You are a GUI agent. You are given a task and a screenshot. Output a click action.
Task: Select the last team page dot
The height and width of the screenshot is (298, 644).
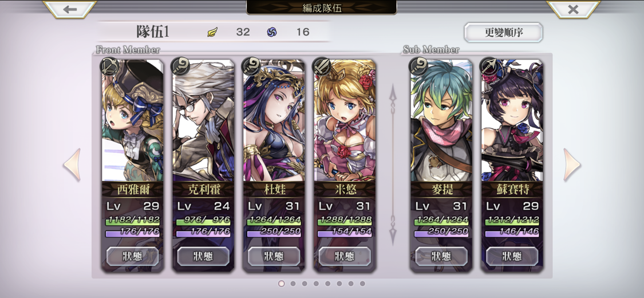pyautogui.click(x=362, y=284)
